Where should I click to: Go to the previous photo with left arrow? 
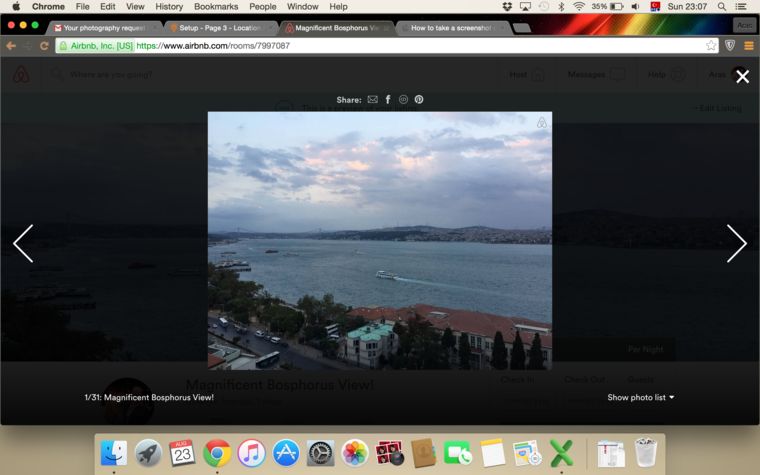pos(23,243)
